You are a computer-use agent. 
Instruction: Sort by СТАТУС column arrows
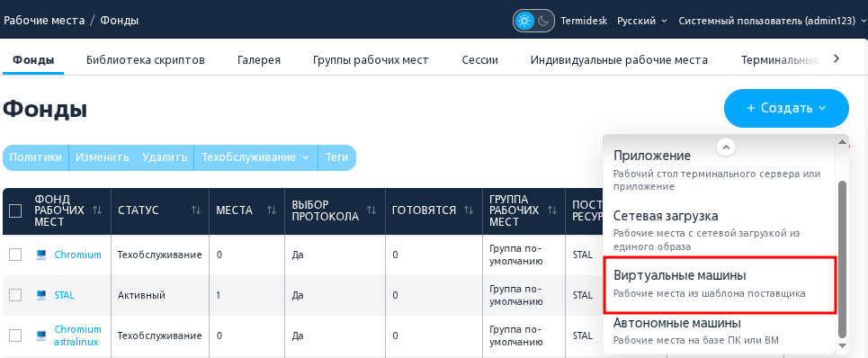coord(195,210)
